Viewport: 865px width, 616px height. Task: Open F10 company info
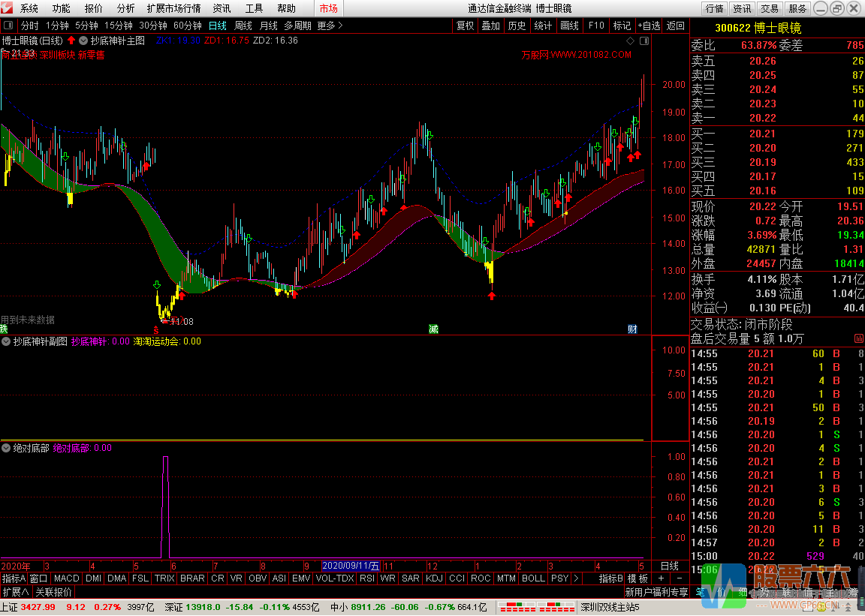click(596, 26)
